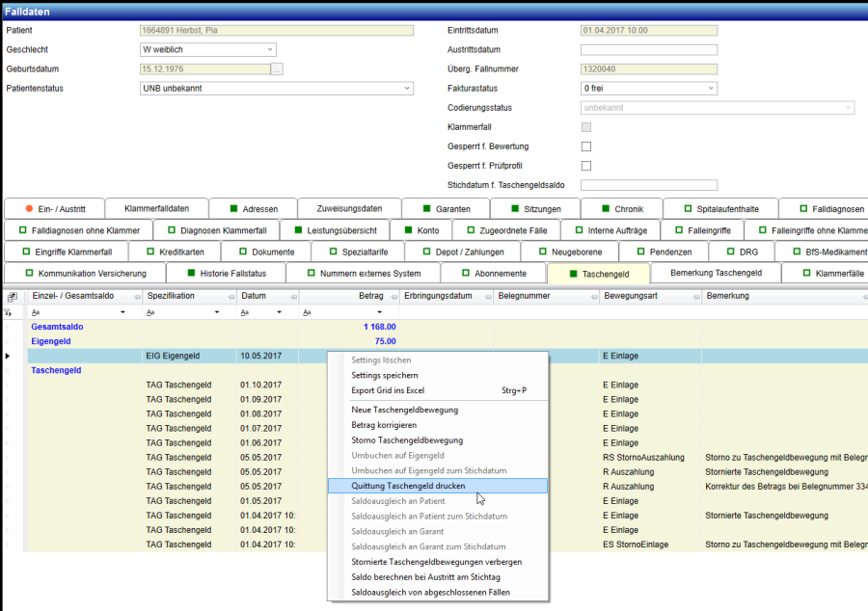This screenshot has height=611, width=868.
Task: Choose Neue Taschengeldbewegung from context menu
Action: coord(405,410)
